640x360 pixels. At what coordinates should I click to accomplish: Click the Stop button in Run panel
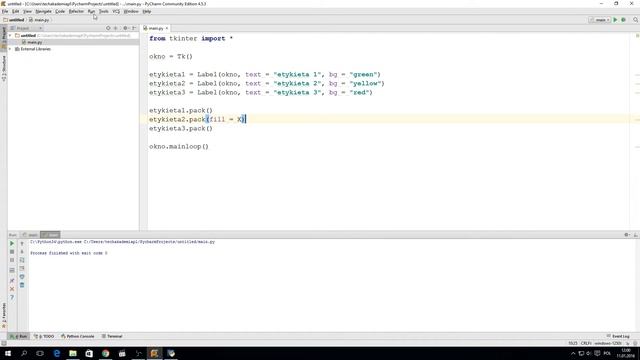pos(12,252)
